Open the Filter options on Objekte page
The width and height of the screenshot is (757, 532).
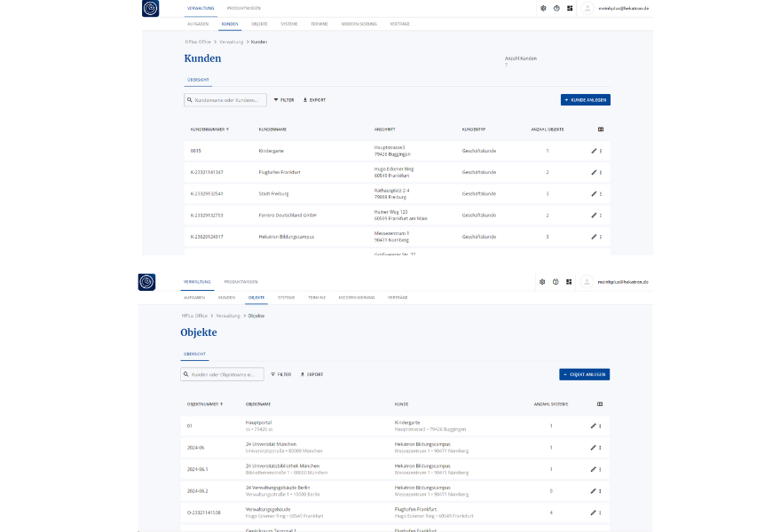click(280, 374)
